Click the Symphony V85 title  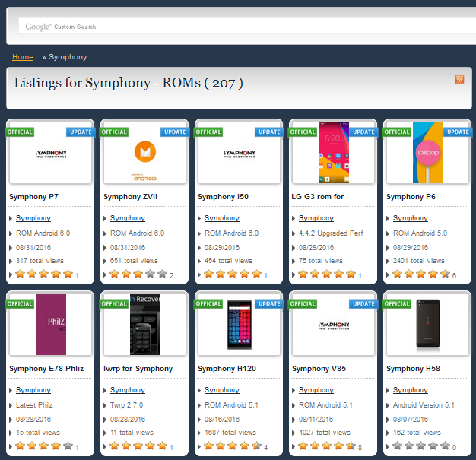(x=319, y=369)
